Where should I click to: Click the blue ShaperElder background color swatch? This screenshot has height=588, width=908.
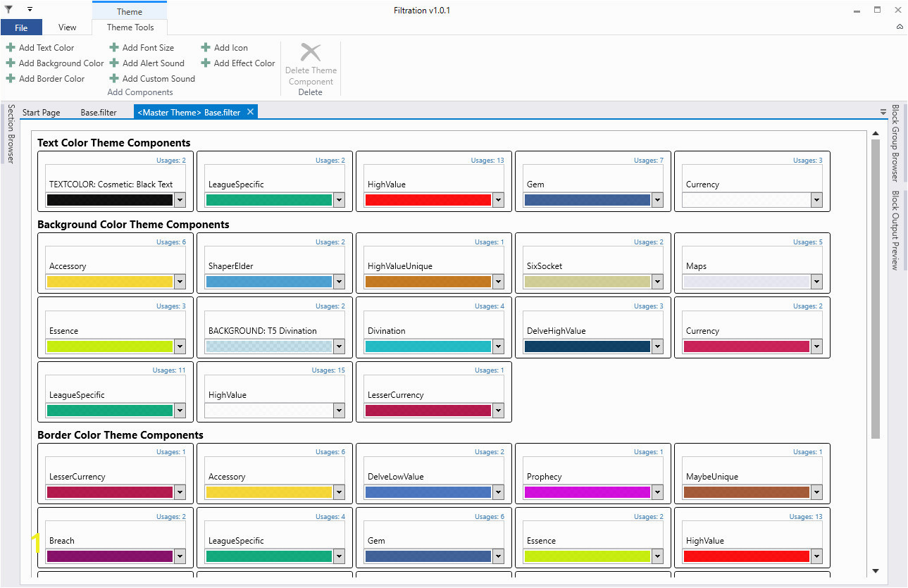coord(268,282)
